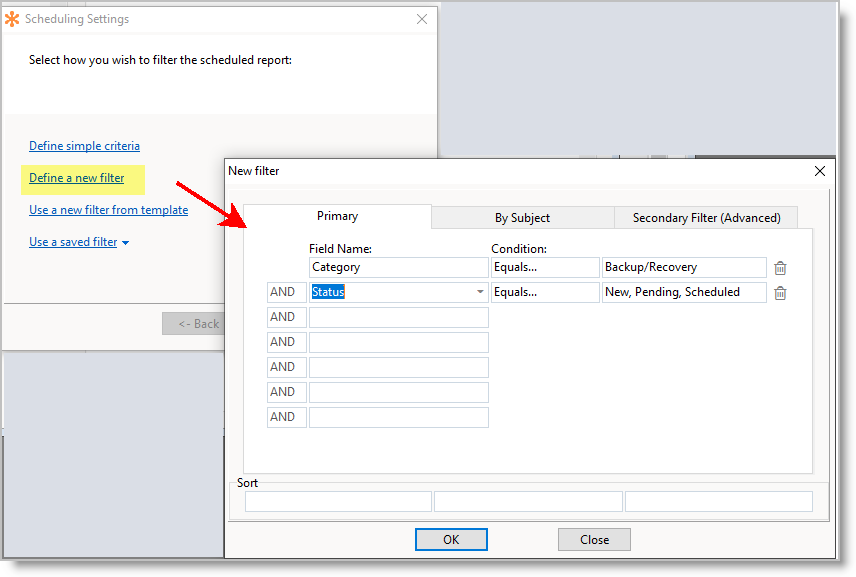
Task: Close the Scheduling Settings window
Action: 422,19
